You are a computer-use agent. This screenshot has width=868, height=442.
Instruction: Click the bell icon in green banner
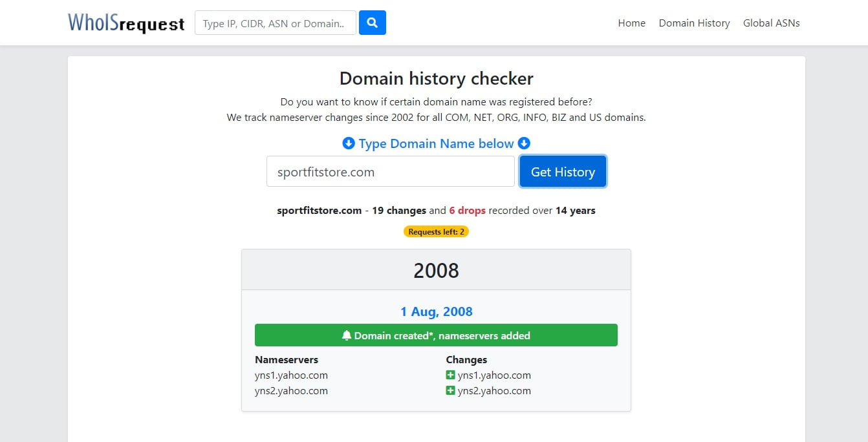347,335
